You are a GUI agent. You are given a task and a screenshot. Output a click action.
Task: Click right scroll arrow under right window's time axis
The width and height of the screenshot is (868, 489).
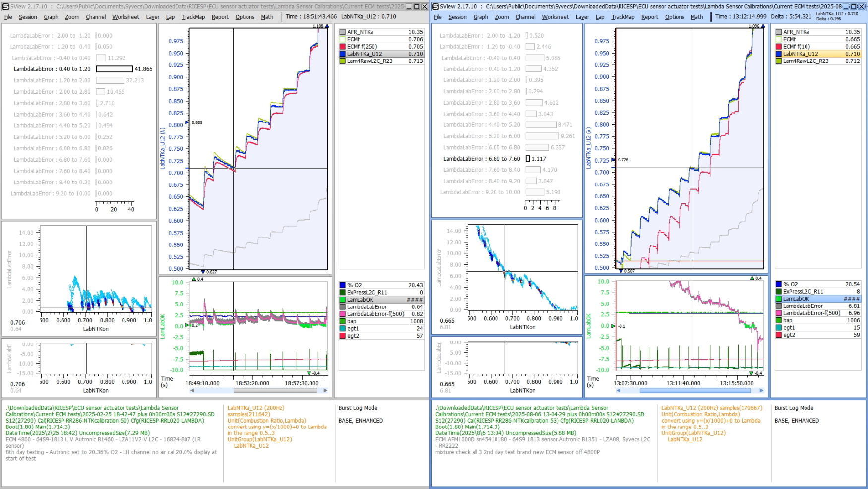tap(761, 391)
